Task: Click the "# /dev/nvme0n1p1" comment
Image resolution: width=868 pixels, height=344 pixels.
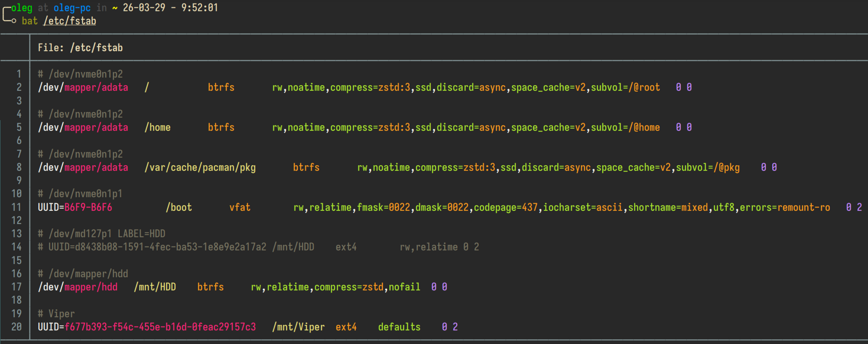Action: (x=80, y=194)
